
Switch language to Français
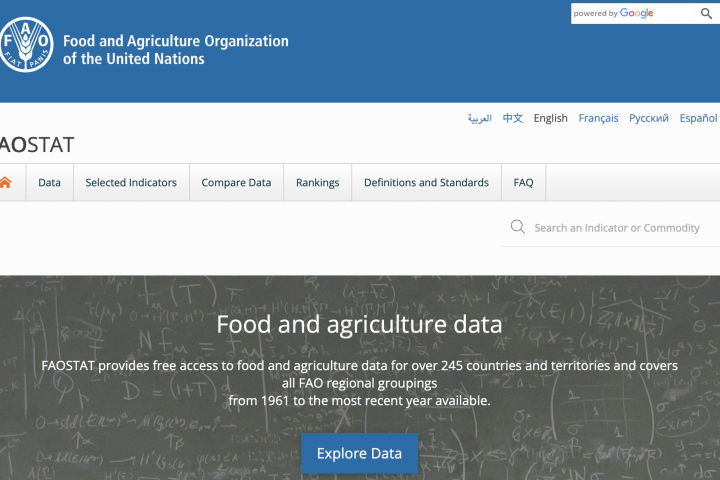pyautogui.click(x=598, y=118)
